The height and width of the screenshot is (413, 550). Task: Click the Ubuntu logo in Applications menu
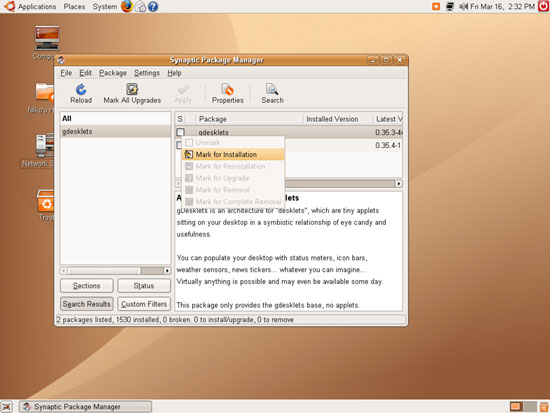click(x=9, y=6)
